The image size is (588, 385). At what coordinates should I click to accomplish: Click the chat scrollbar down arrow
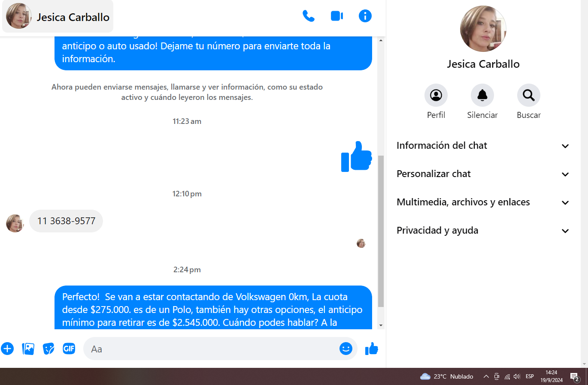tap(381, 325)
